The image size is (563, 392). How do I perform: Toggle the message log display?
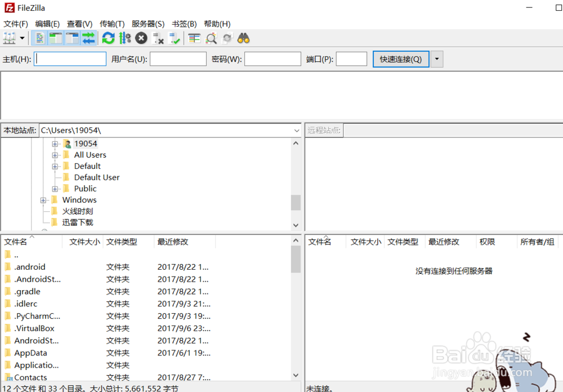click(40, 38)
